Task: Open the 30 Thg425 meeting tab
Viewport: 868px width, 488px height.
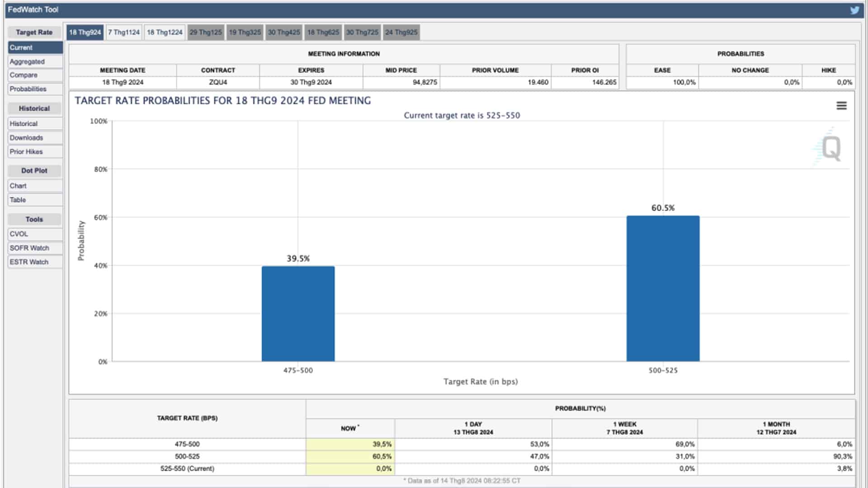Action: (284, 32)
